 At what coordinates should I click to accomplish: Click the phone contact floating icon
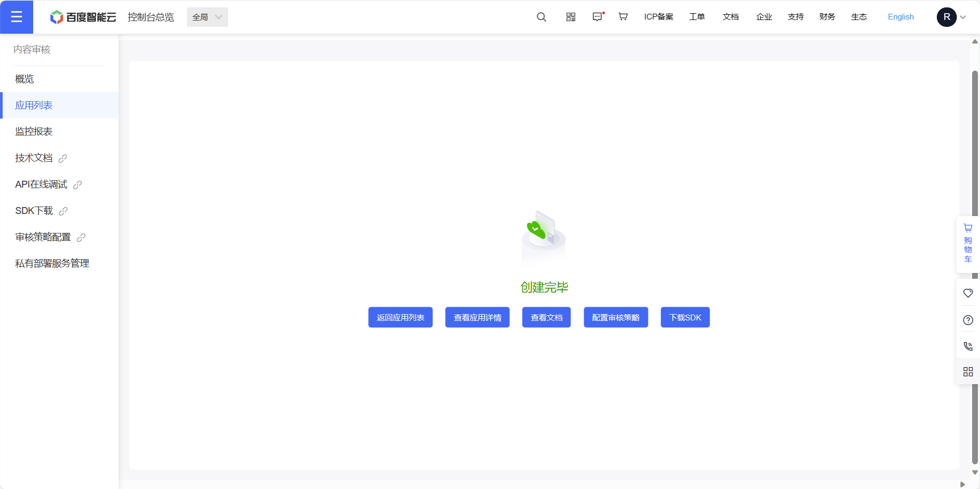click(x=968, y=346)
